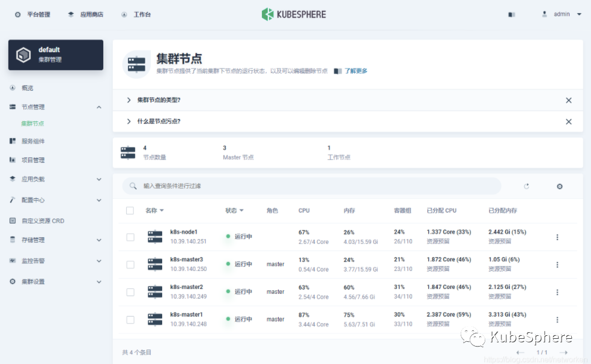Open the k8s-master3 node details
591x364 pixels.
[x=187, y=259]
